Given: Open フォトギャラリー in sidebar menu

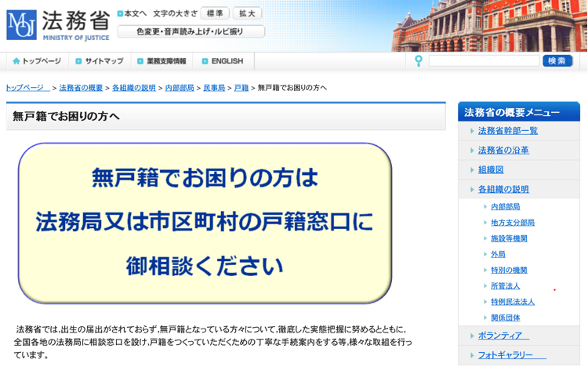Looking at the screenshot, I should point(512,355).
